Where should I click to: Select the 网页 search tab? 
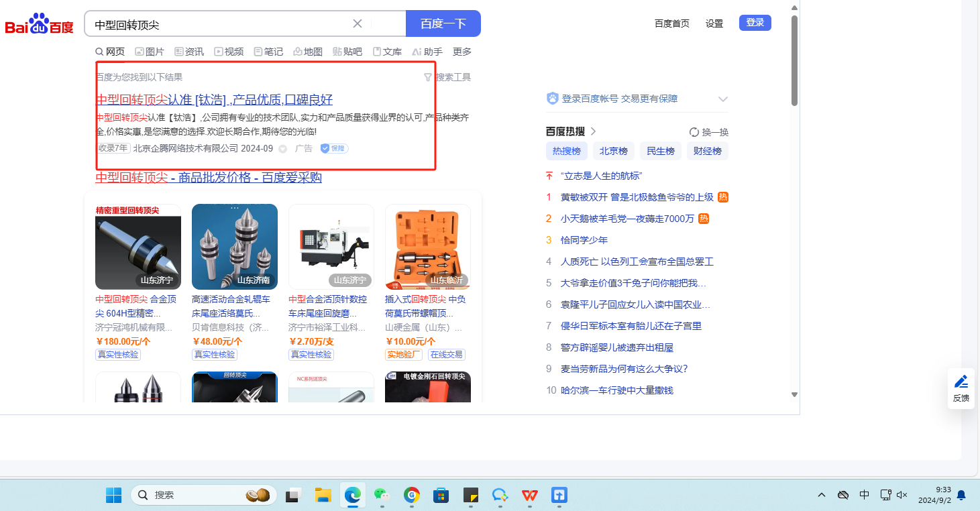click(110, 52)
